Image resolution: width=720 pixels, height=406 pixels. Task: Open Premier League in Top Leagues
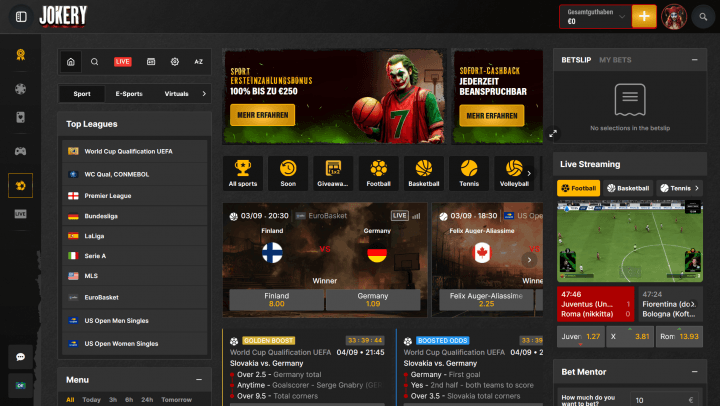pyautogui.click(x=135, y=196)
